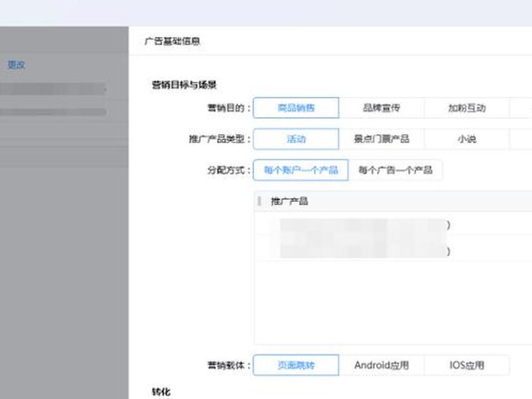
Task: Select 页面跳转 marketing carrier
Action: 296,365
